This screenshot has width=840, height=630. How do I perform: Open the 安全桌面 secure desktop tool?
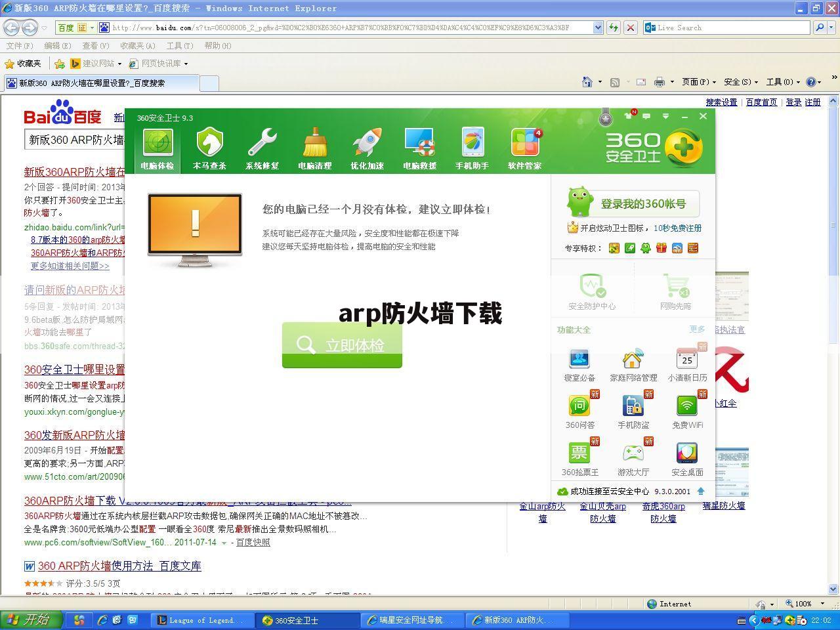tap(687, 459)
